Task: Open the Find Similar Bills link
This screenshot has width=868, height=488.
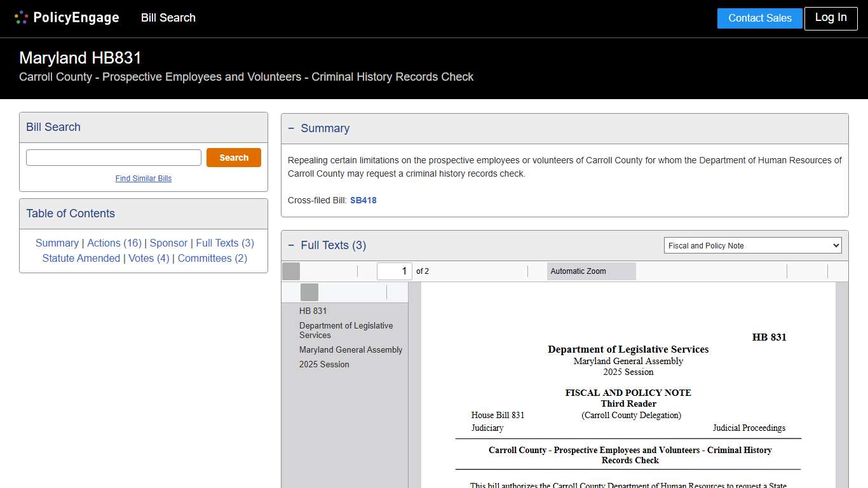Action: pyautogui.click(x=144, y=179)
